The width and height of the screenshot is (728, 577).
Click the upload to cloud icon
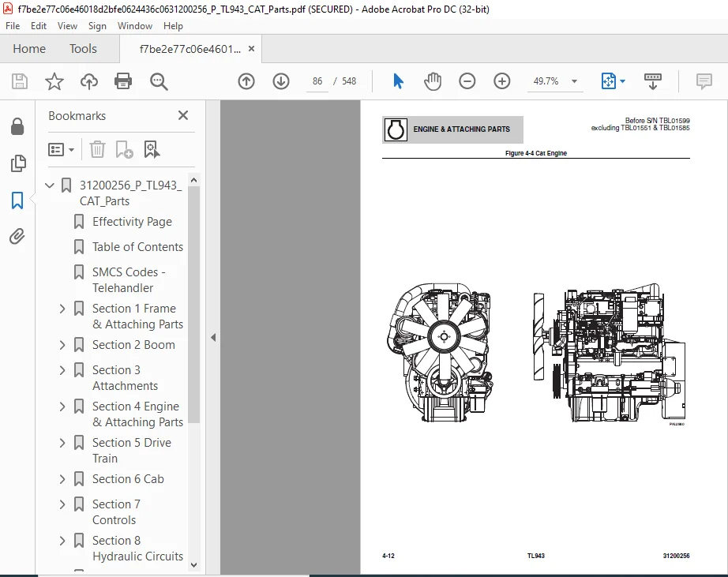coord(89,82)
